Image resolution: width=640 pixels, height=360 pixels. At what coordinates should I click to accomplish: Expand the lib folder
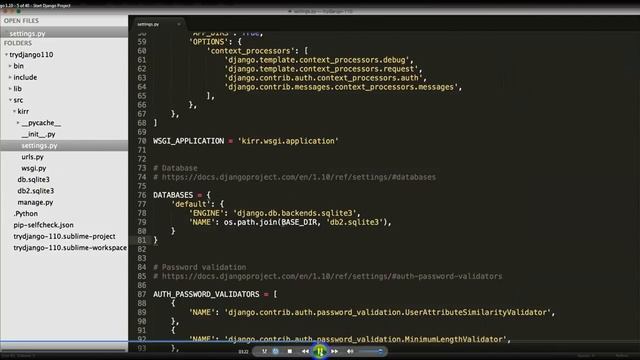point(10,89)
